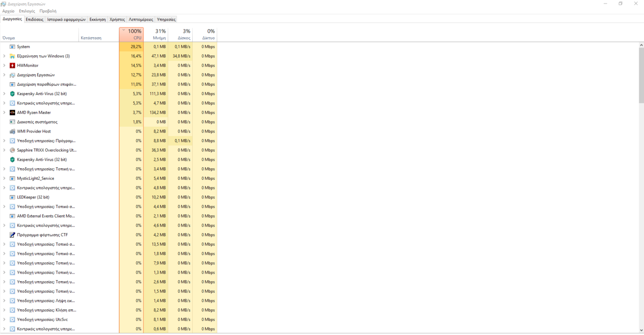Viewport: 644px width, 335px height.
Task: Sort by the Δίσκος column header
Action: tap(180, 34)
